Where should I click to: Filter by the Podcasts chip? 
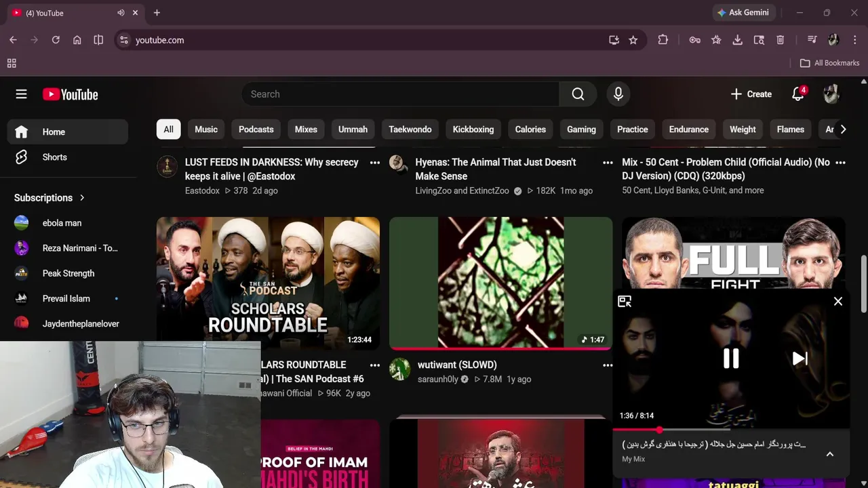coord(256,129)
